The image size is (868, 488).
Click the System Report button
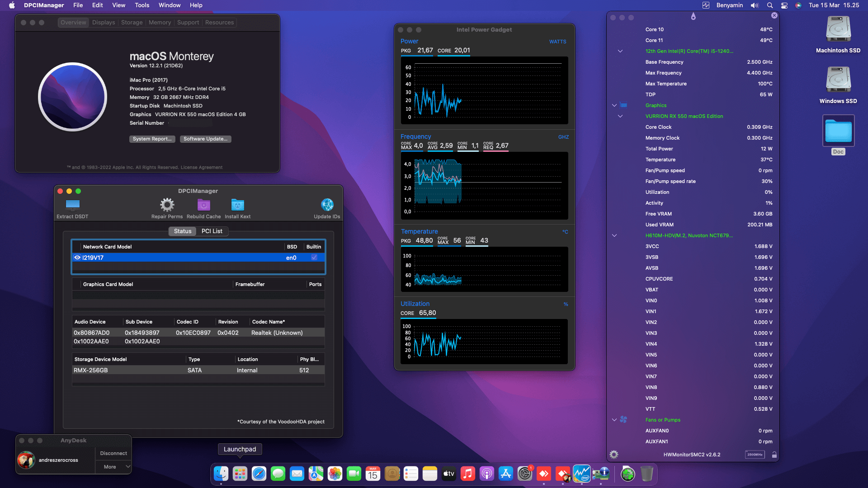coord(152,139)
